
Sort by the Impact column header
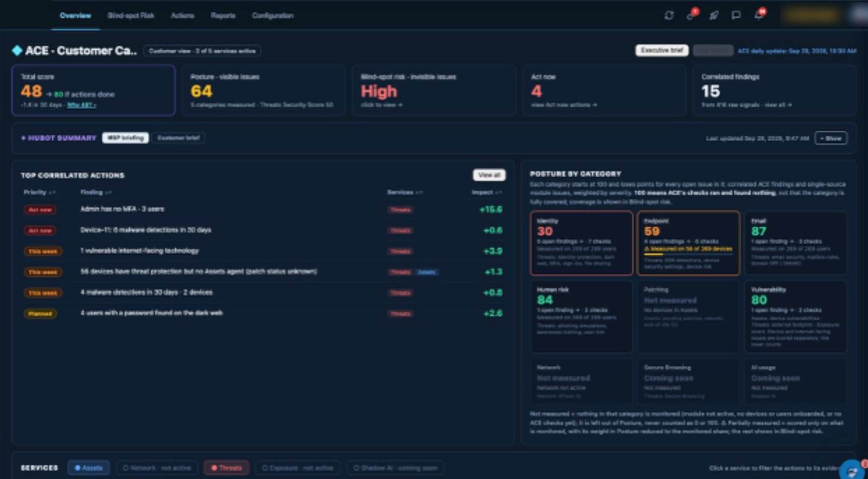point(487,193)
